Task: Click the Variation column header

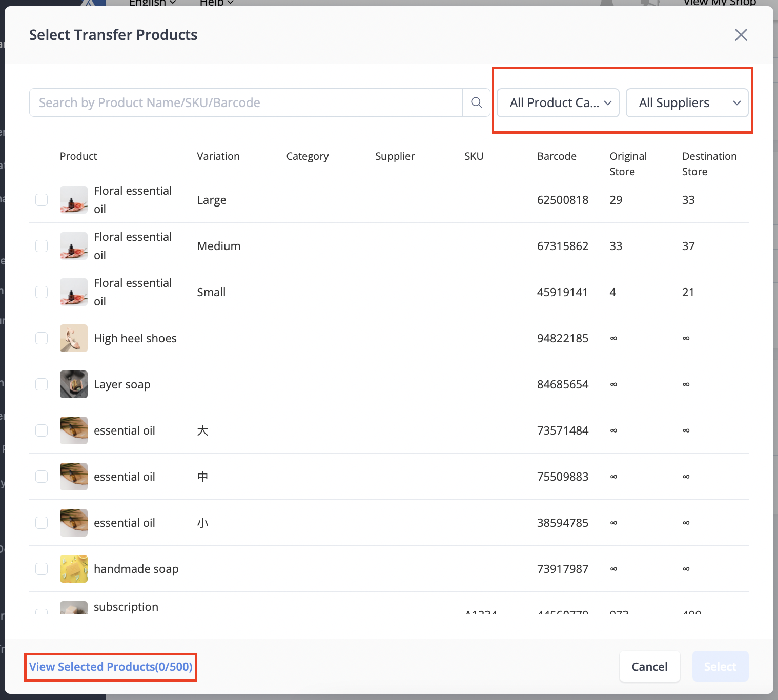Action: tap(218, 156)
